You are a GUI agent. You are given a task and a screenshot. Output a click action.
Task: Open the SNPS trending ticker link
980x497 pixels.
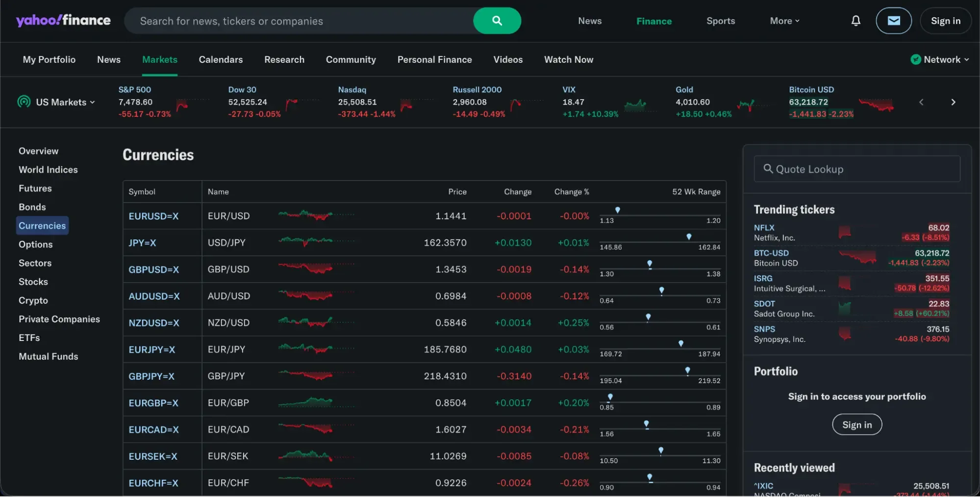click(764, 329)
